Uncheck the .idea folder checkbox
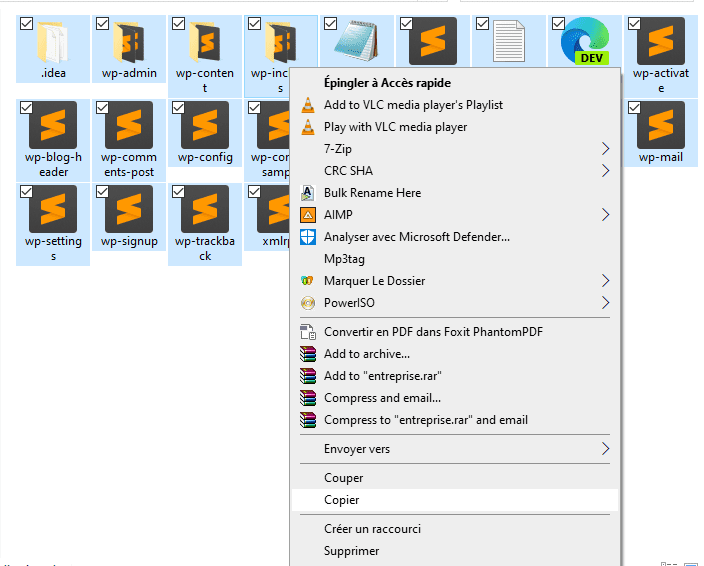This screenshot has width=704, height=566. coord(26,24)
